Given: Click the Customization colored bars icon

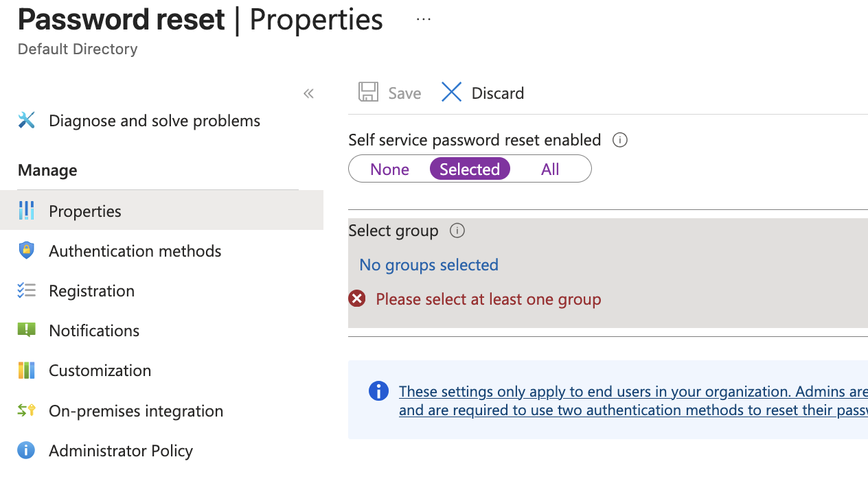Looking at the screenshot, I should [x=26, y=371].
